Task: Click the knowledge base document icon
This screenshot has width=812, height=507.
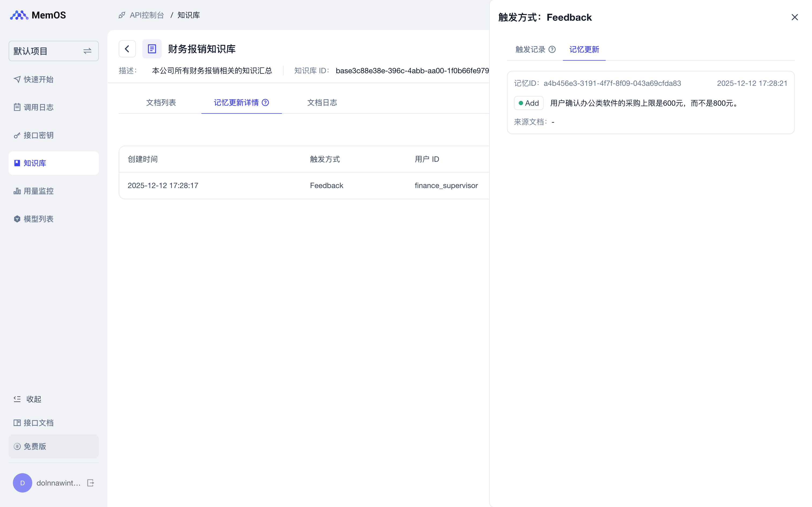Action: pos(152,49)
